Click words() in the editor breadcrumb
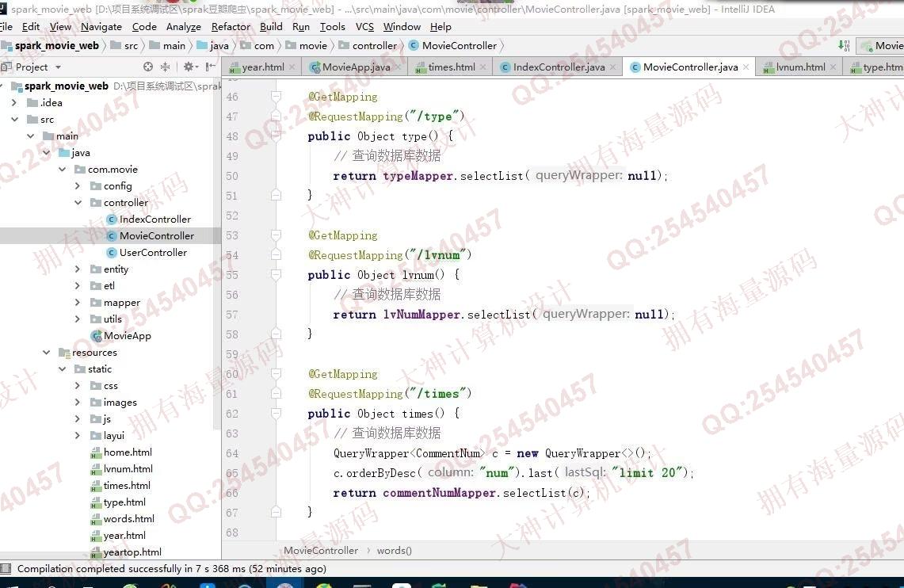Image resolution: width=904 pixels, height=588 pixels. point(395,551)
